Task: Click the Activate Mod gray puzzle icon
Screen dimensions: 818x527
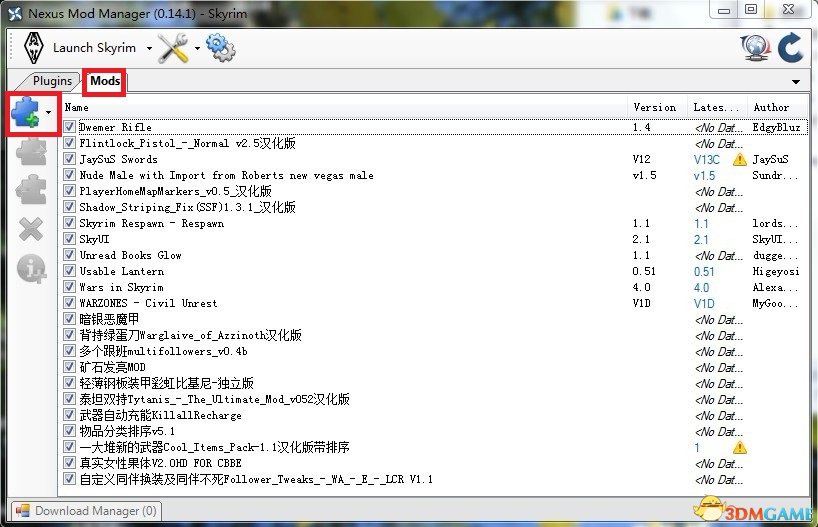Action: 31,152
